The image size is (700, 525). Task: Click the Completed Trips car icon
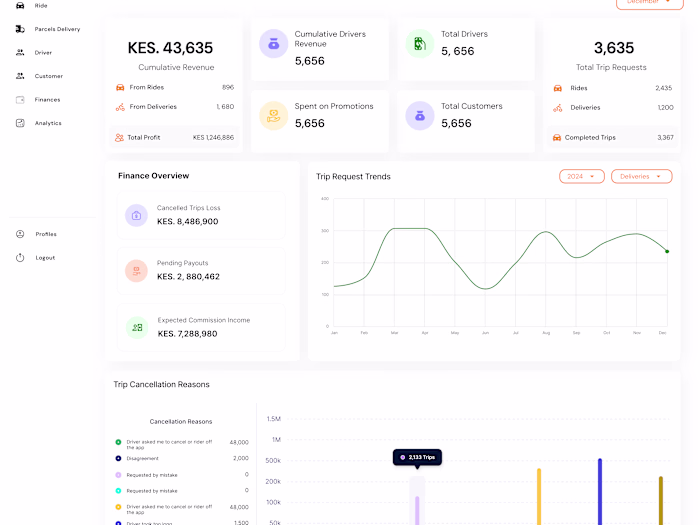557,138
